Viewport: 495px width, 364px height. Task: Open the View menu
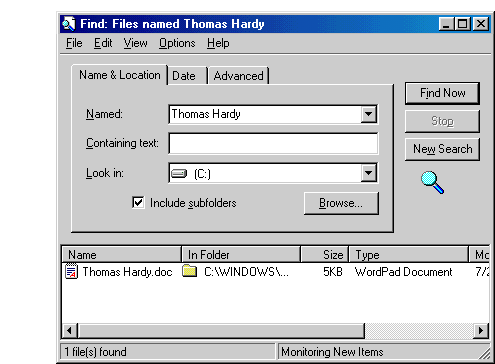click(135, 43)
